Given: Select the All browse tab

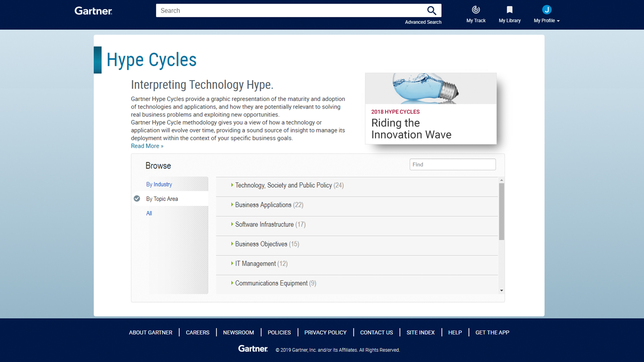Looking at the screenshot, I should click(x=149, y=213).
